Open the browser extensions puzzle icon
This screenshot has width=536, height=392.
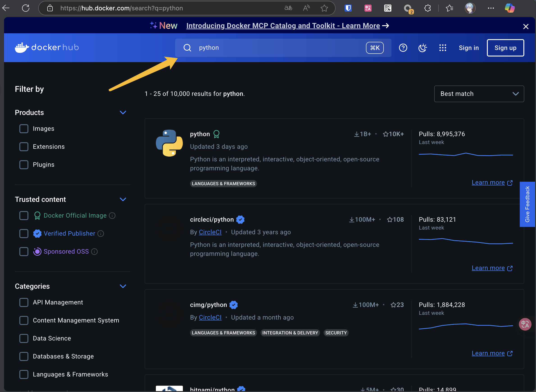427,8
